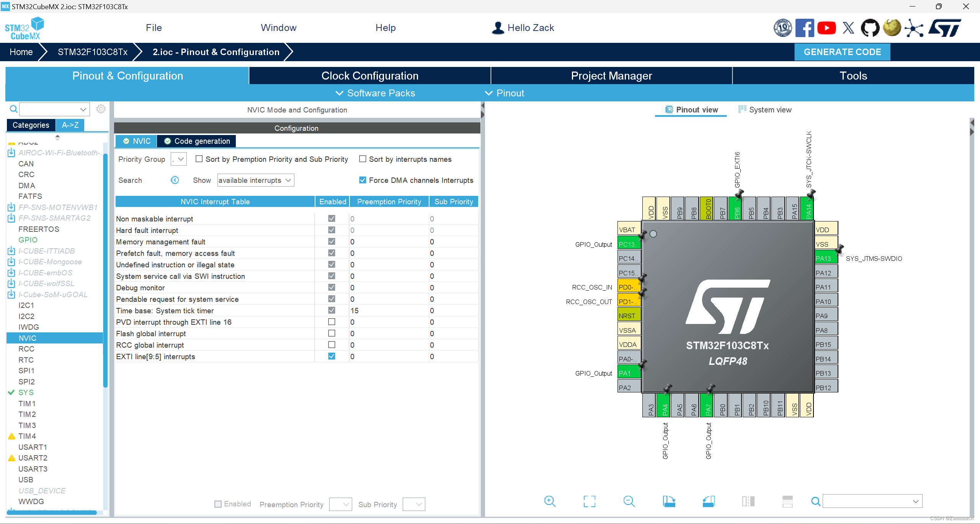This screenshot has height=524, width=980.
Task: Open the X social icon
Action: (848, 28)
